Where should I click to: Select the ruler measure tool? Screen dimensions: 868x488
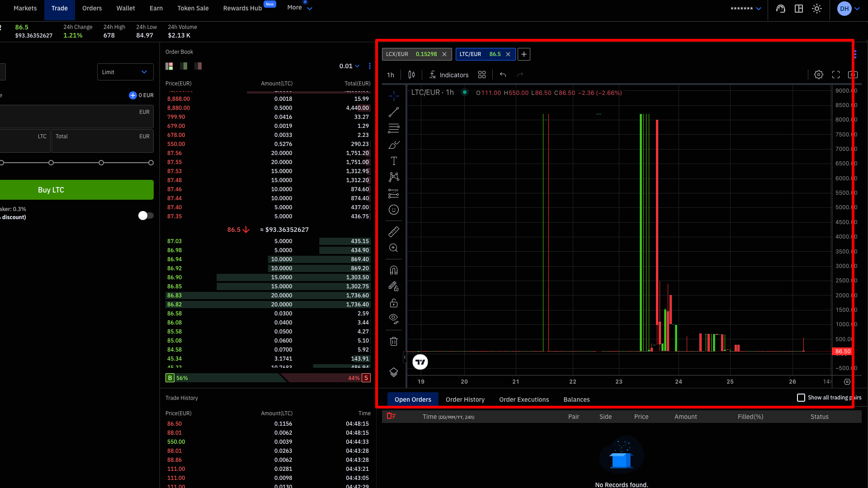[394, 232]
